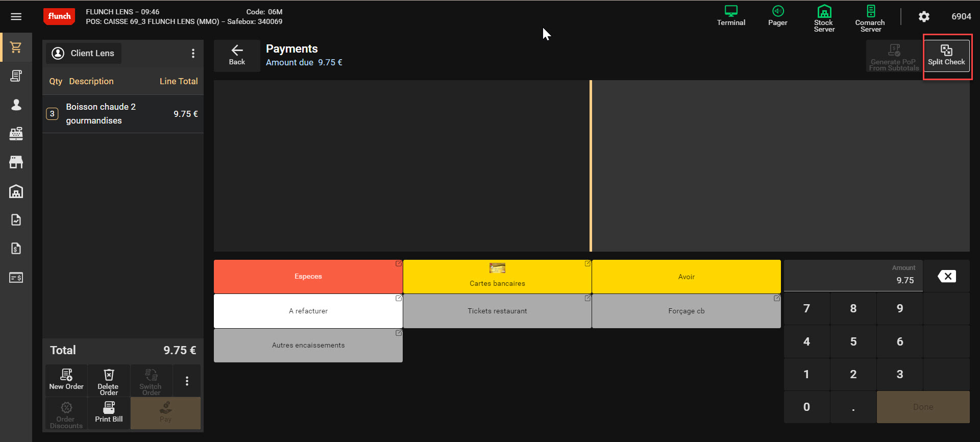Open the orders receipt list sidebar icon
The height and width of the screenshot is (442, 980).
[x=16, y=76]
